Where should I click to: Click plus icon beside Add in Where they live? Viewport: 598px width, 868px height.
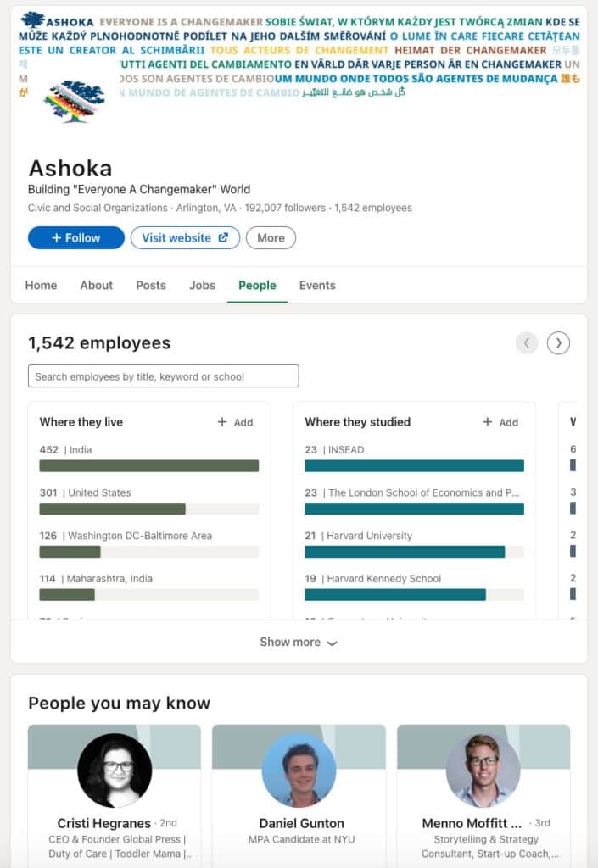[222, 422]
